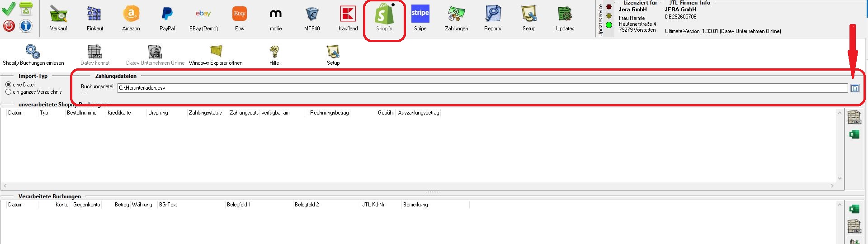
Task: Open the Amazon module
Action: pyautogui.click(x=131, y=18)
